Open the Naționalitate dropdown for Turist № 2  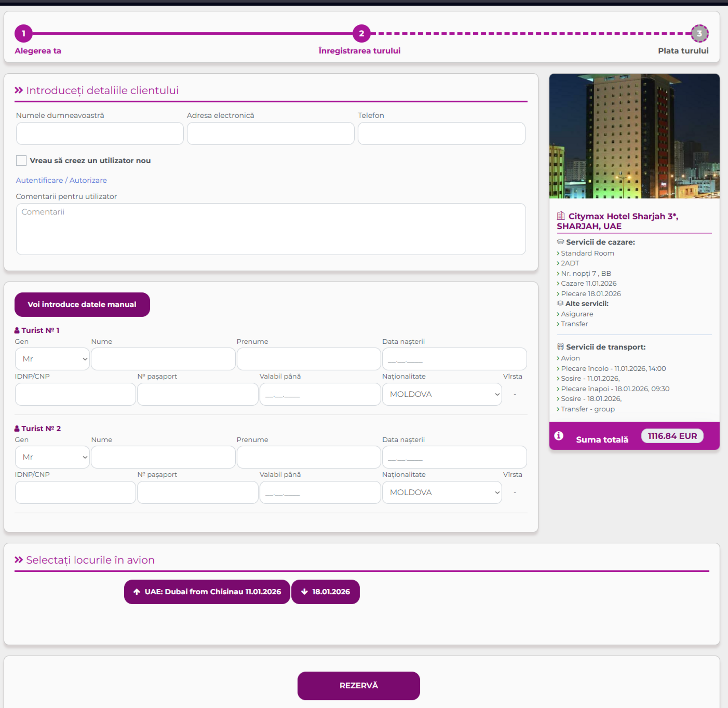[x=442, y=492]
